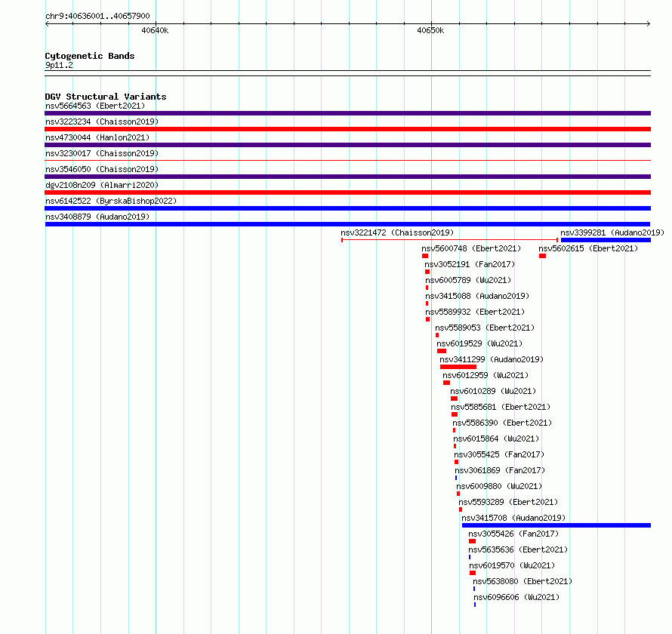Open the nsv5589053 (Ebert2021) label
The width and height of the screenshot is (672, 634).
click(486, 328)
